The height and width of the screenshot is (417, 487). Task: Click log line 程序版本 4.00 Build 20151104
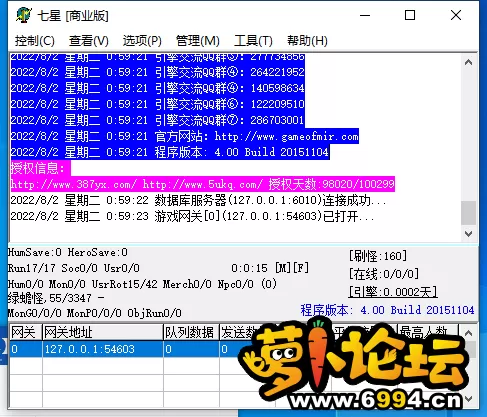click(170, 152)
